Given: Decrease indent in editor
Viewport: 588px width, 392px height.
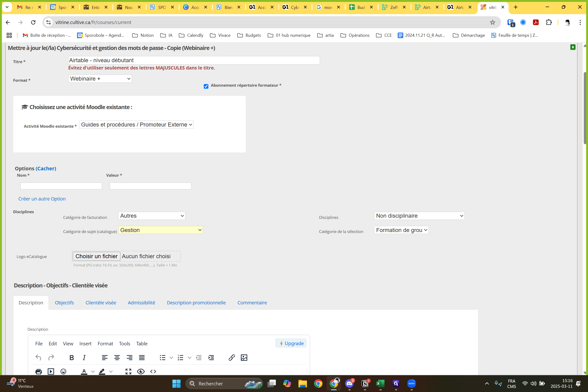Looking at the screenshot, I should point(199,358).
